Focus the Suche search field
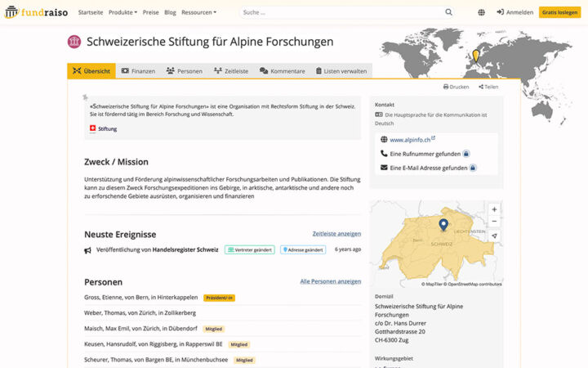Viewport: 588px width, 368px height. (341, 12)
